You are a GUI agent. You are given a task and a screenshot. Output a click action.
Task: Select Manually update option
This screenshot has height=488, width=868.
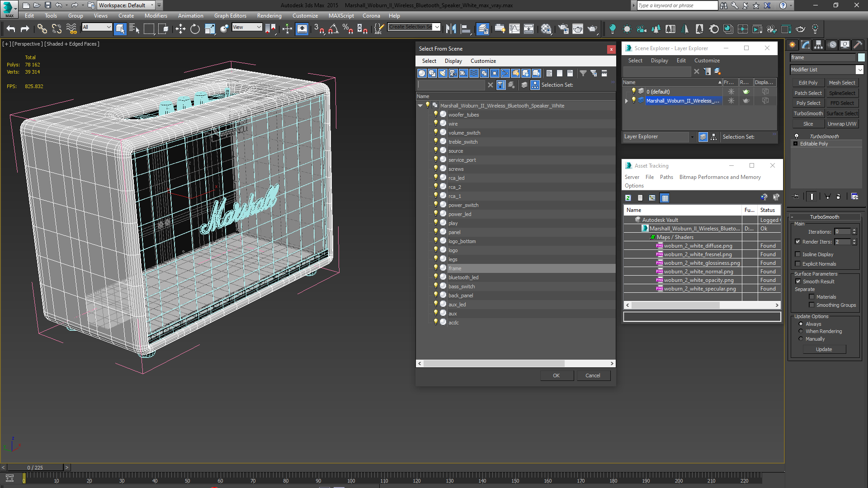801,339
